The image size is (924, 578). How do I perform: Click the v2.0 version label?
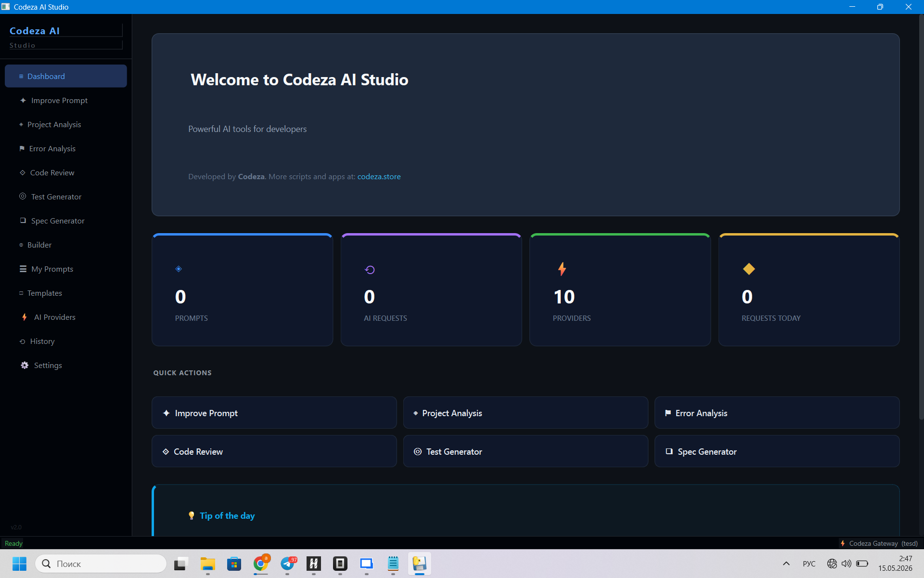coord(16,527)
